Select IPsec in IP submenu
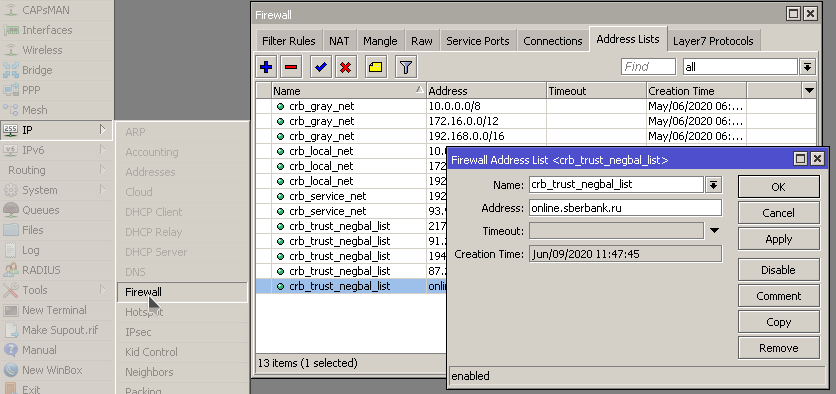 pos(182,332)
